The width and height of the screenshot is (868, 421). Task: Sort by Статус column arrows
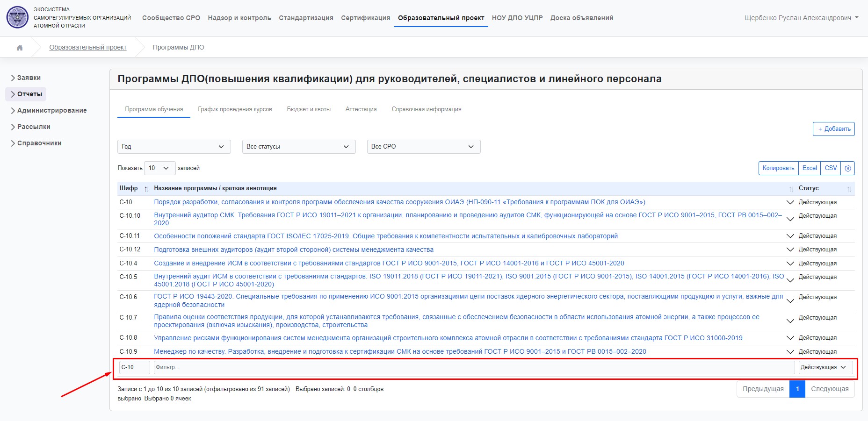[849, 189]
